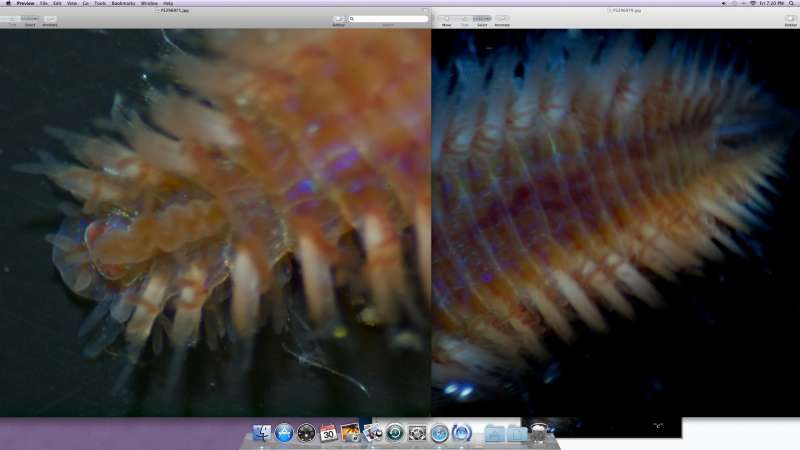Open the Bookmarks menu
The height and width of the screenshot is (450, 800).
124,4
